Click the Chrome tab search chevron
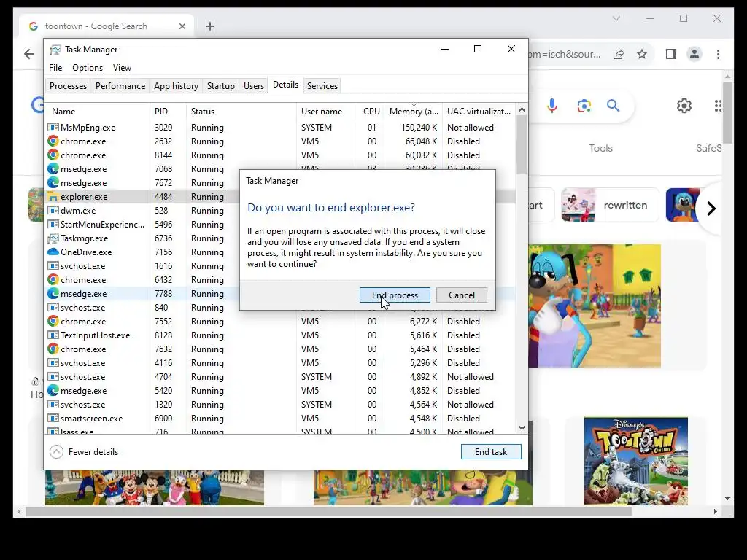Image resolution: width=747 pixels, height=560 pixels. [x=616, y=18]
